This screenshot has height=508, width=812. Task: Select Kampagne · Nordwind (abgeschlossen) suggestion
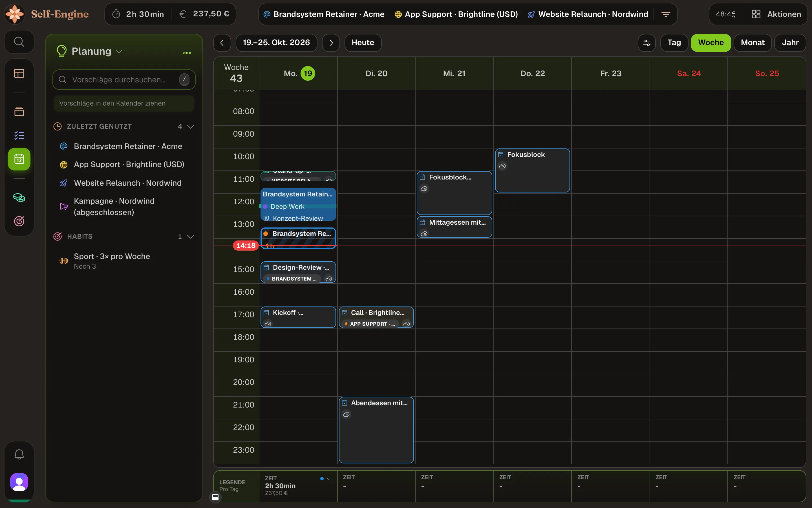[124, 207]
